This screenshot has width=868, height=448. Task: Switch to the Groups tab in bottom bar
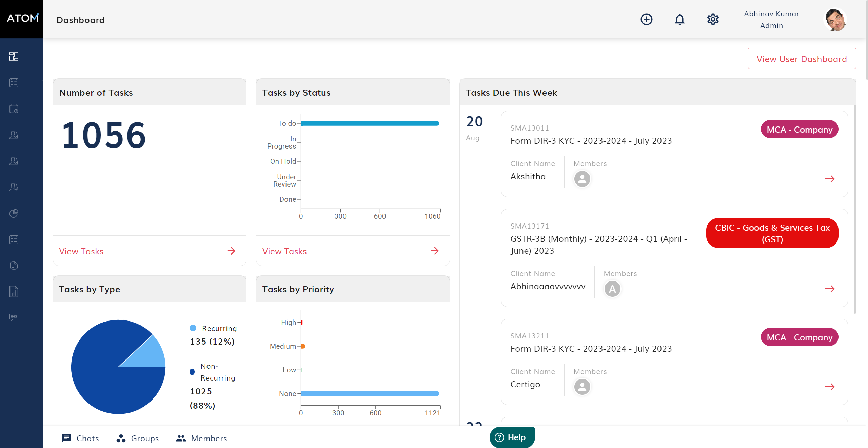pos(137,438)
